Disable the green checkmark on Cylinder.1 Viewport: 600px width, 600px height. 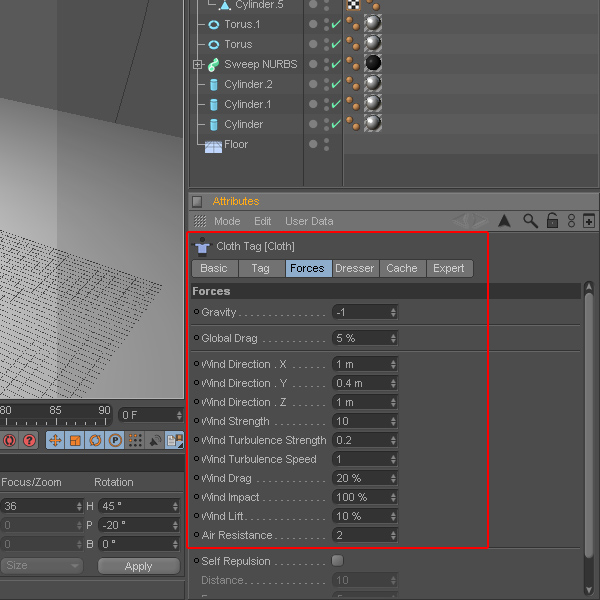pos(336,104)
